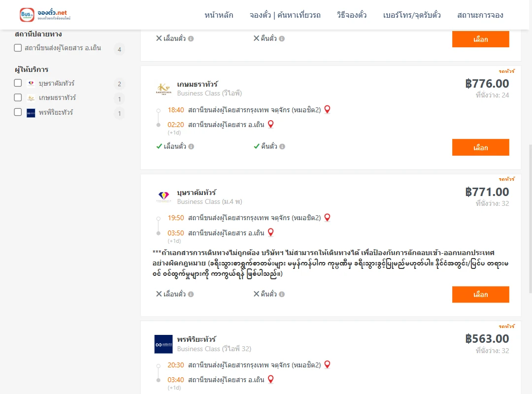Click the บุษราคัมทัวร์ trip card title
The height and width of the screenshot is (394, 532).
pos(197,193)
